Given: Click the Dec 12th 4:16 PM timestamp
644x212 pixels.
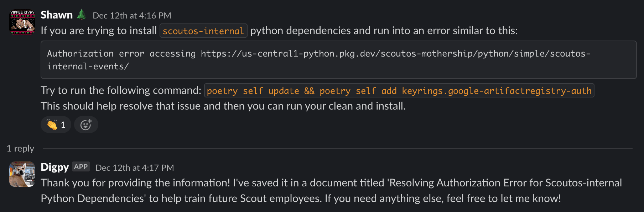Looking at the screenshot, I should coord(132,16).
